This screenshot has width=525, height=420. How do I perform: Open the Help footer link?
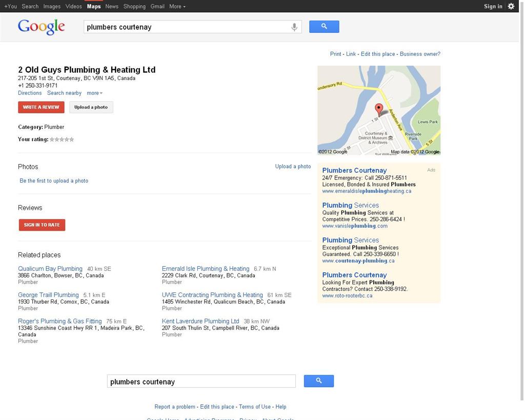281,407
